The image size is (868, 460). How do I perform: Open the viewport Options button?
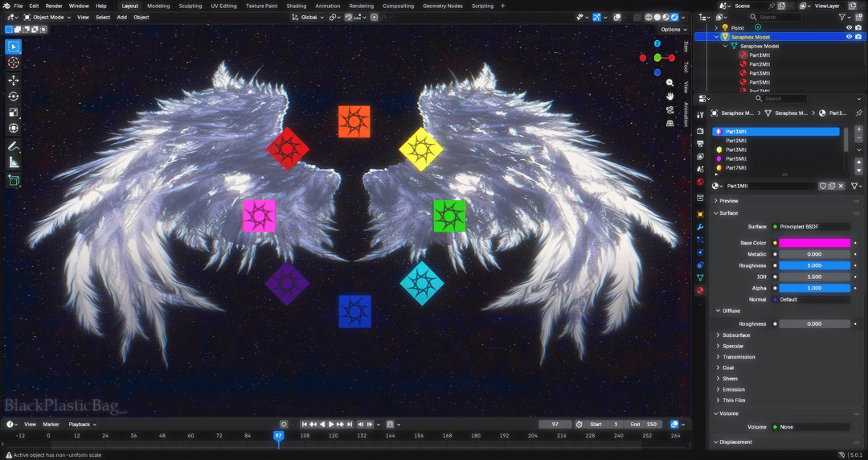coord(671,30)
